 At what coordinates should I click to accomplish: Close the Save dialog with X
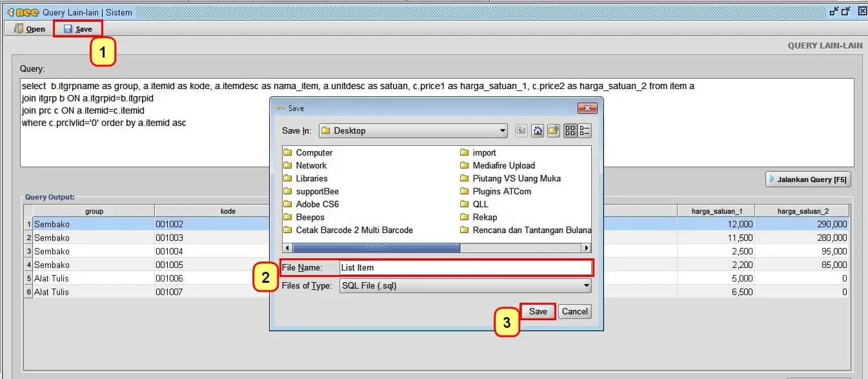[587, 108]
